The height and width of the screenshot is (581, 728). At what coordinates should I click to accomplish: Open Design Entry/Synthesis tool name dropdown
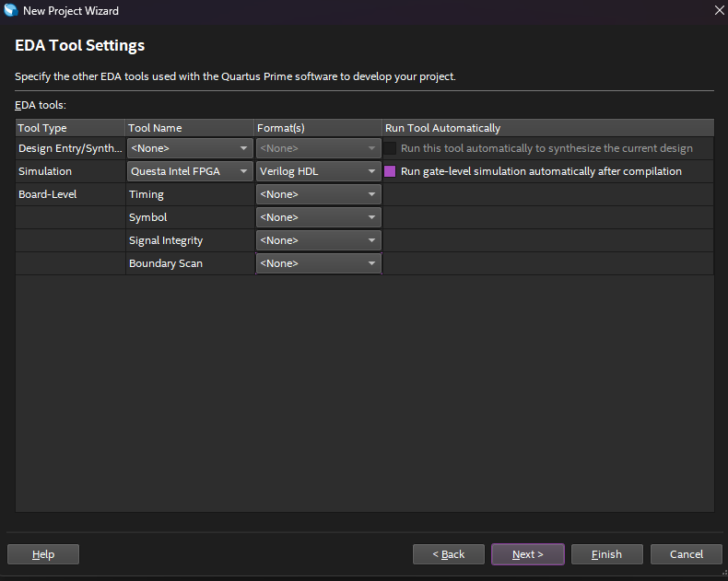click(x=190, y=148)
